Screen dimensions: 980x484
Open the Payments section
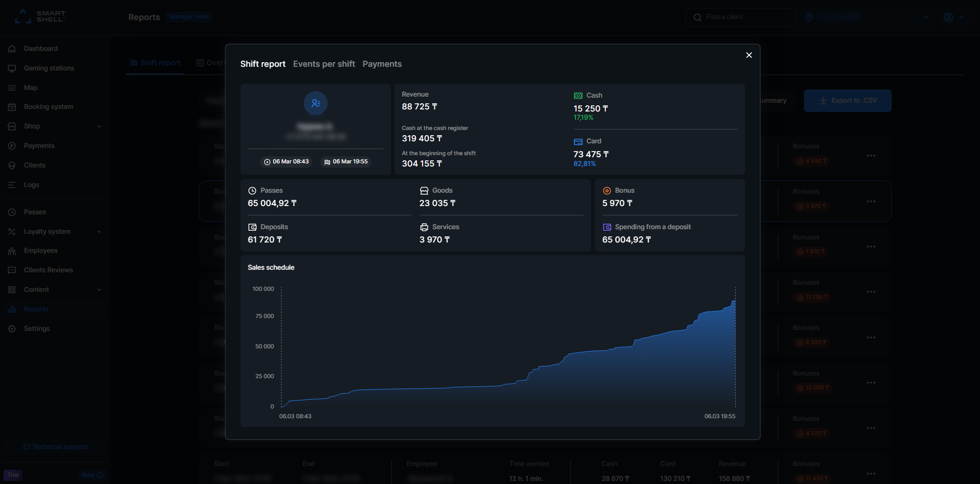click(x=39, y=145)
